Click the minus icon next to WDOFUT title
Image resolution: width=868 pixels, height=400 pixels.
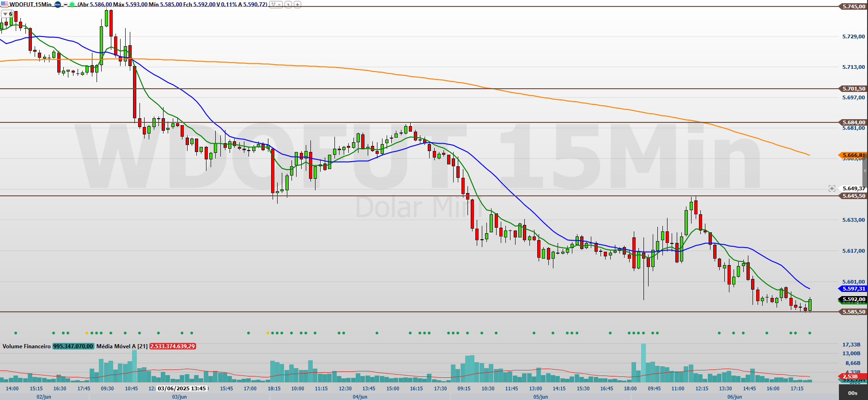click(65, 5)
